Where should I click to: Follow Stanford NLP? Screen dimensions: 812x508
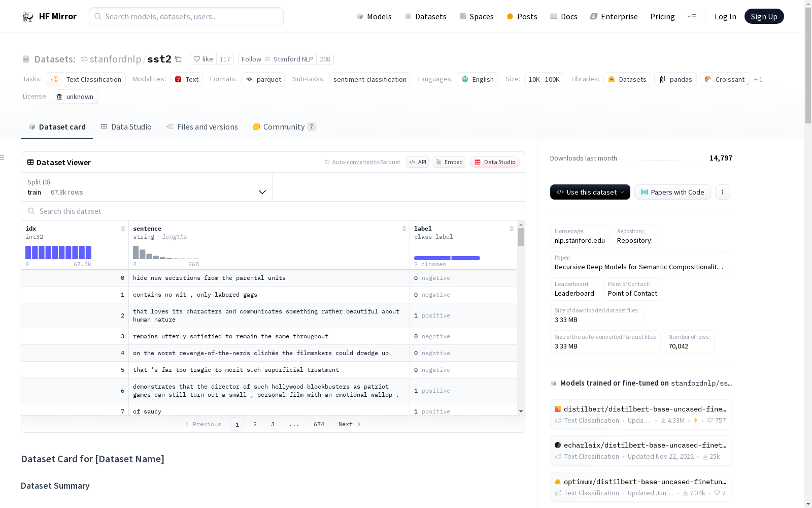click(277, 59)
